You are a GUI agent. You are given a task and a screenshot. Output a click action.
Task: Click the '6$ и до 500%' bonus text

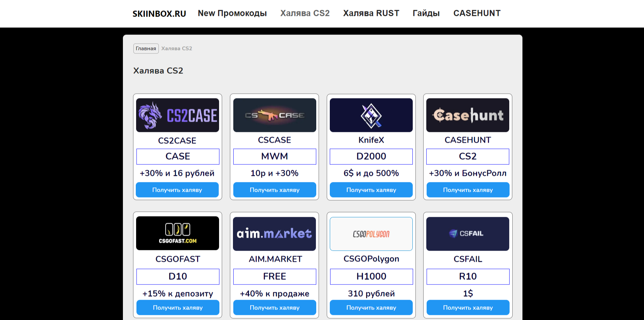point(371,173)
